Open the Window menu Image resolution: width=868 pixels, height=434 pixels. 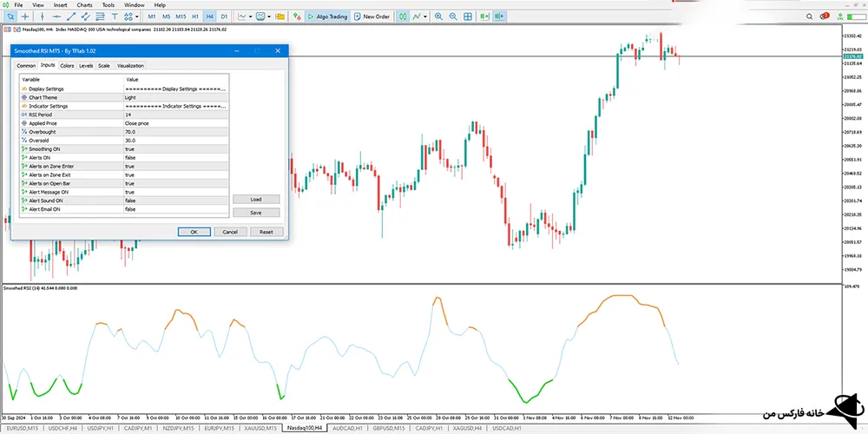[x=134, y=5]
